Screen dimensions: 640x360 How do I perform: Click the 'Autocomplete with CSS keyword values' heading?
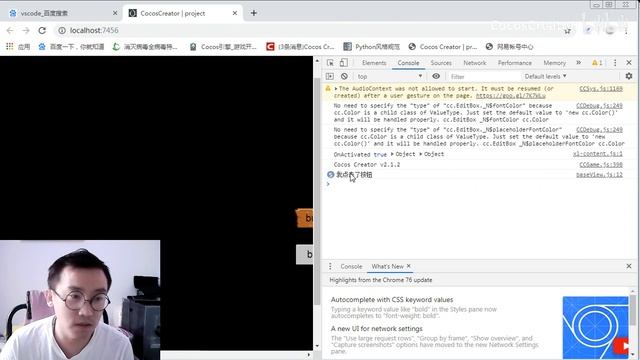click(392, 300)
